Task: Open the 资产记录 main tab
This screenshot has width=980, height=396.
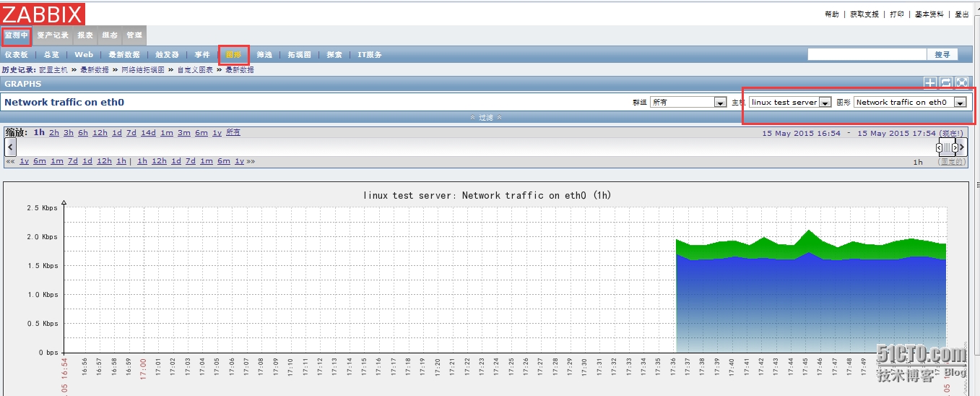Action: pyautogui.click(x=53, y=35)
